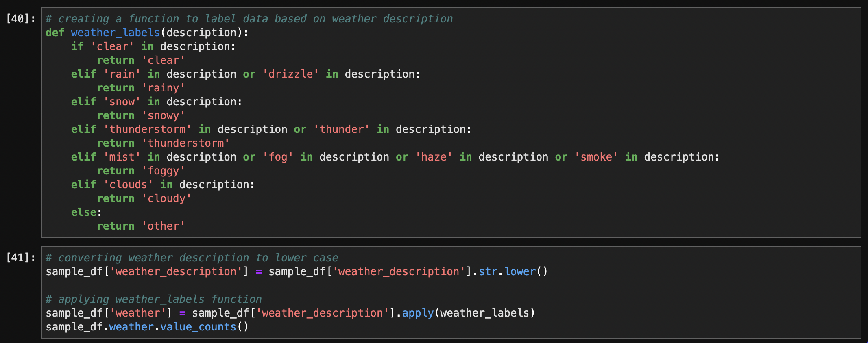Click the applying weather_labels function comment

tap(153, 299)
